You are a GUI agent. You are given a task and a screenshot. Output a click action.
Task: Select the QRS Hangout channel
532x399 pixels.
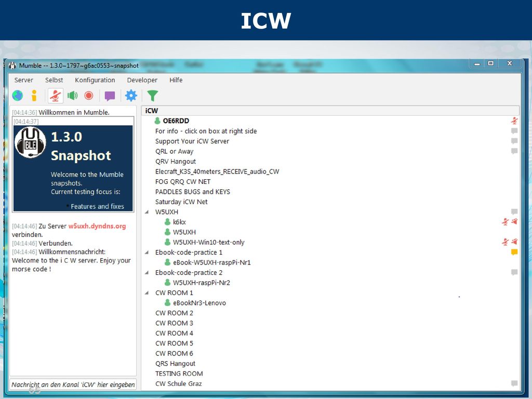point(175,363)
